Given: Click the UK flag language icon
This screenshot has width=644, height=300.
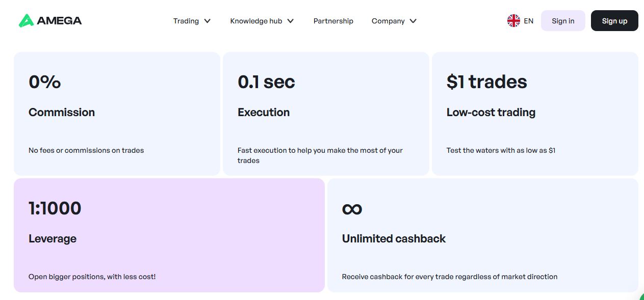Looking at the screenshot, I should (513, 21).
